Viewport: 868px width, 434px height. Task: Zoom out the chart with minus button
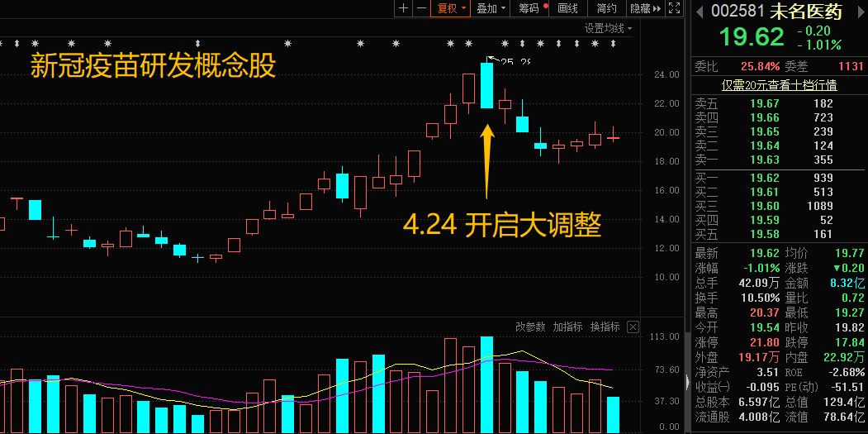pyautogui.click(x=421, y=8)
